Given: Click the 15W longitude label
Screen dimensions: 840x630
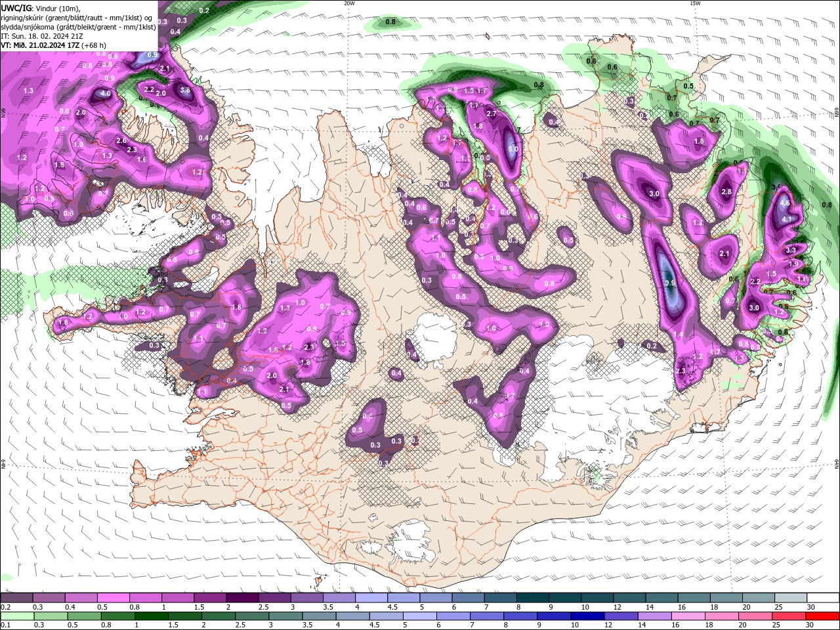Looking at the screenshot, I should click(x=695, y=3).
